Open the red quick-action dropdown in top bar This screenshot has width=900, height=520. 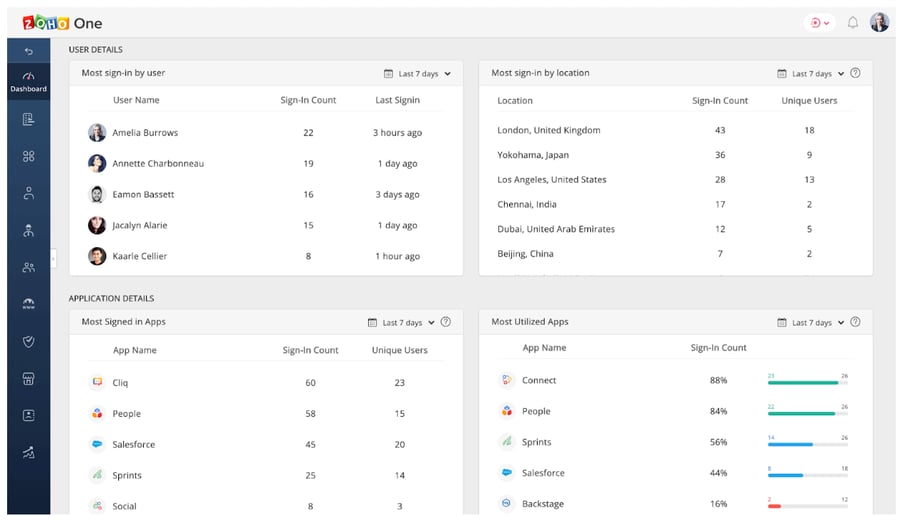pos(820,23)
